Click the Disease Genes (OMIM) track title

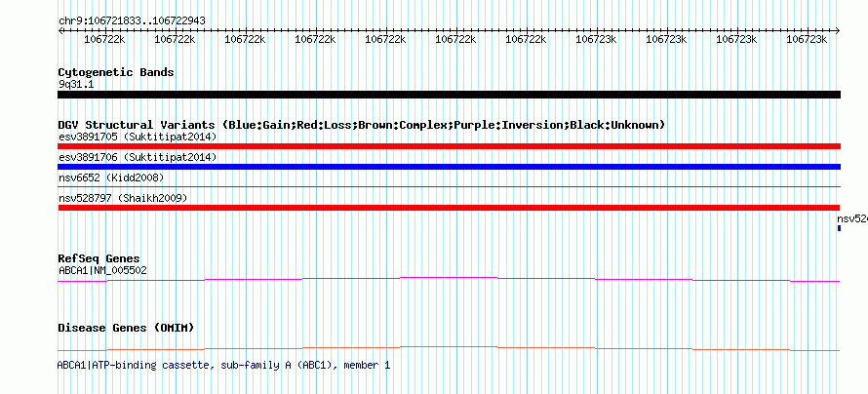click(x=126, y=328)
